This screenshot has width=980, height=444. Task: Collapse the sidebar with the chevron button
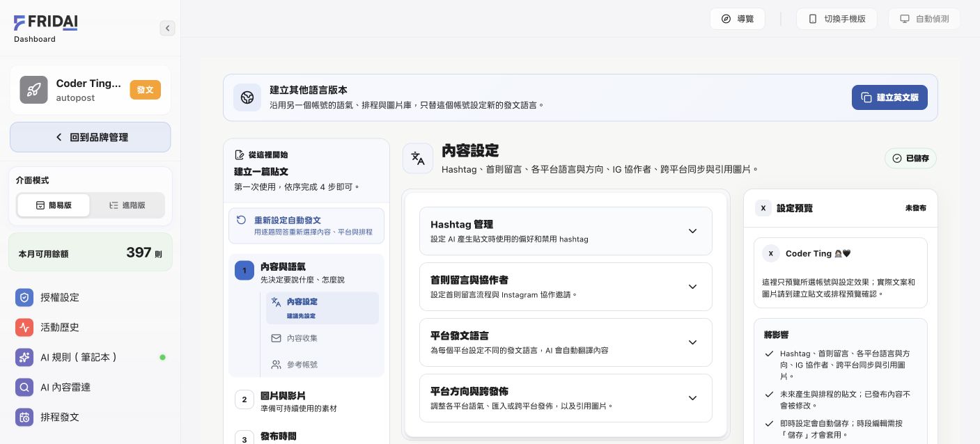click(x=167, y=28)
